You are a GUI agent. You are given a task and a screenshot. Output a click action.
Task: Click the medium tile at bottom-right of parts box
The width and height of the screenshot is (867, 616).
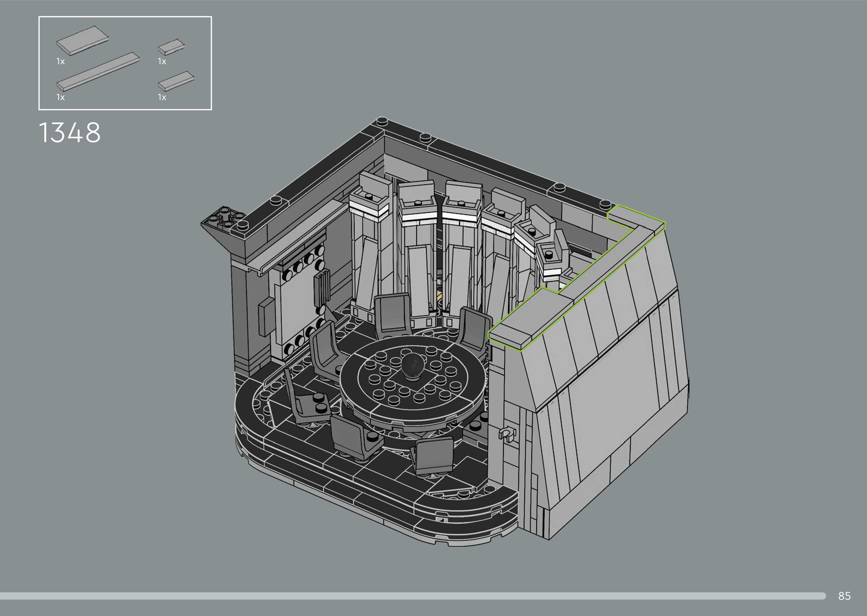(176, 80)
